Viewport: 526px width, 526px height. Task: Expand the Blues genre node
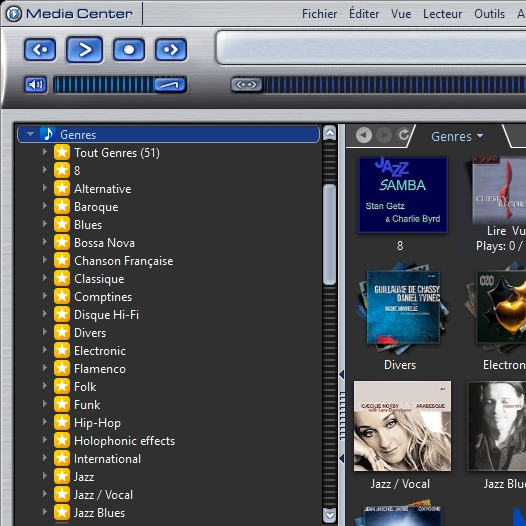(45, 224)
